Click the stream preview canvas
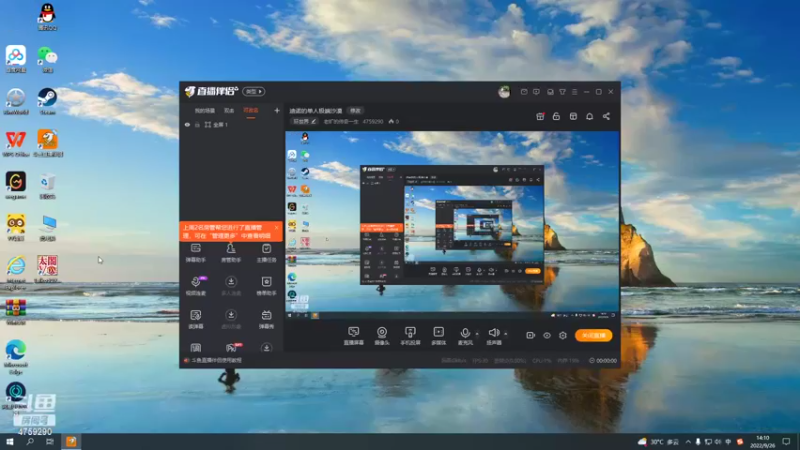This screenshot has width=800, height=450. (x=452, y=225)
